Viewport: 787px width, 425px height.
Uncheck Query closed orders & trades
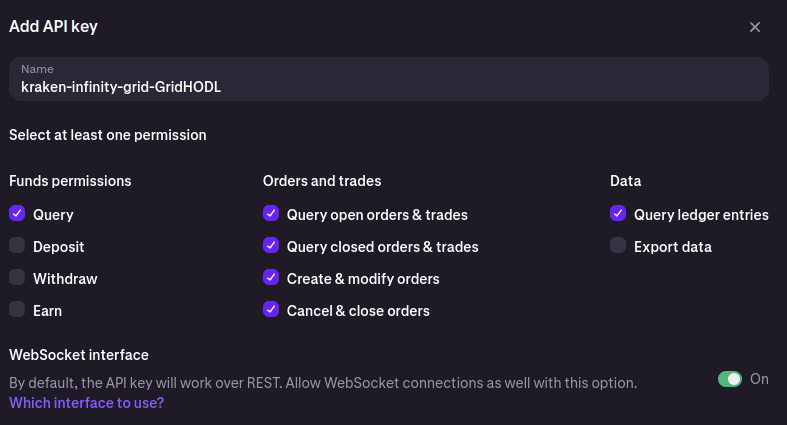coord(271,246)
